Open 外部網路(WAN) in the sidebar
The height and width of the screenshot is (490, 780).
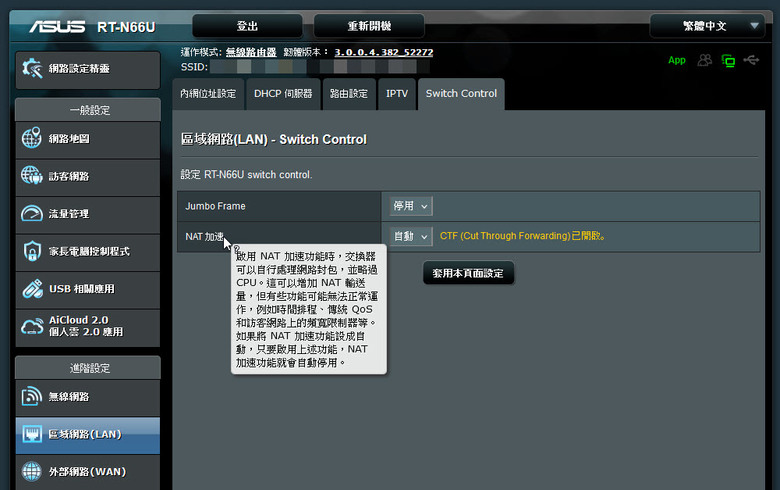(x=88, y=472)
